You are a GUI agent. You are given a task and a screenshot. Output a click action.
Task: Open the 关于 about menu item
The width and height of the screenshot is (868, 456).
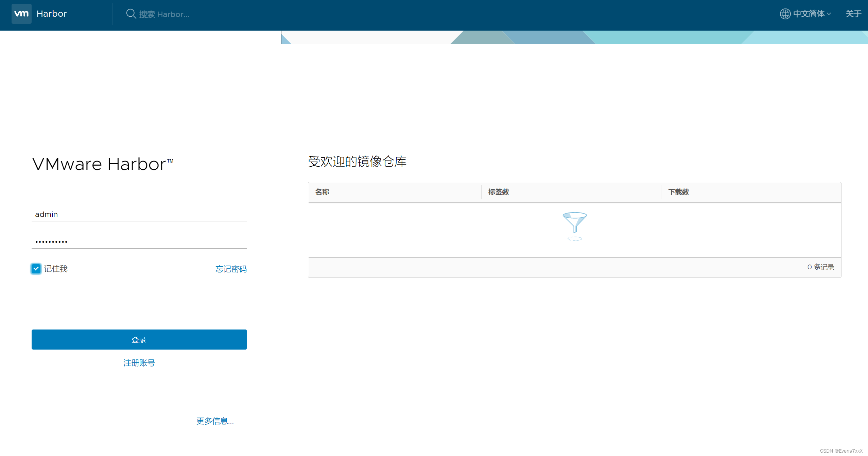coord(853,14)
